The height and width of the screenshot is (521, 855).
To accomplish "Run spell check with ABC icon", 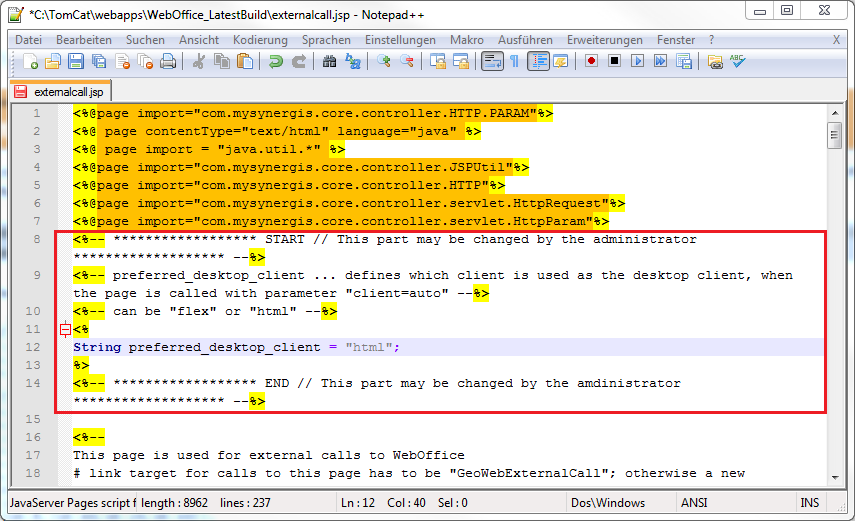I will click(x=737, y=61).
